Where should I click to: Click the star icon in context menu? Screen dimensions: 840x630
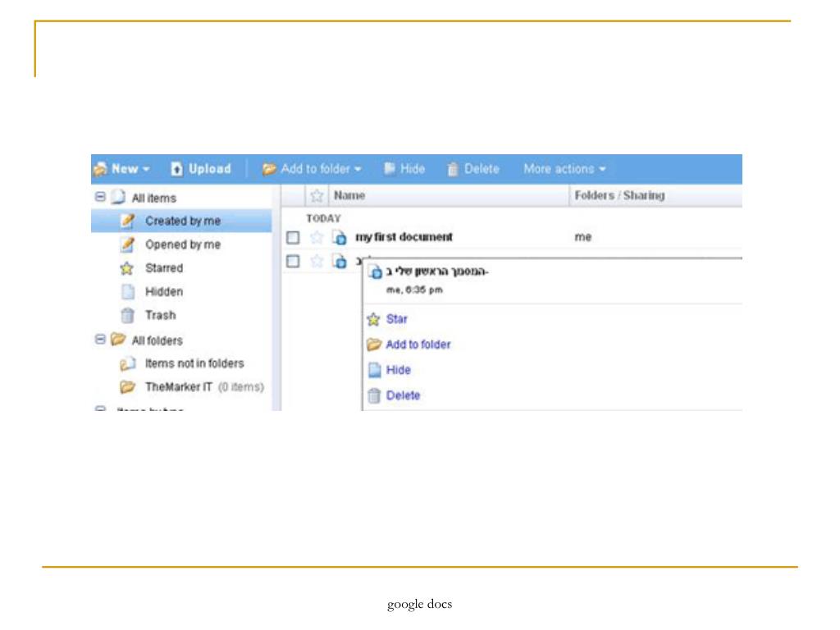click(x=373, y=320)
